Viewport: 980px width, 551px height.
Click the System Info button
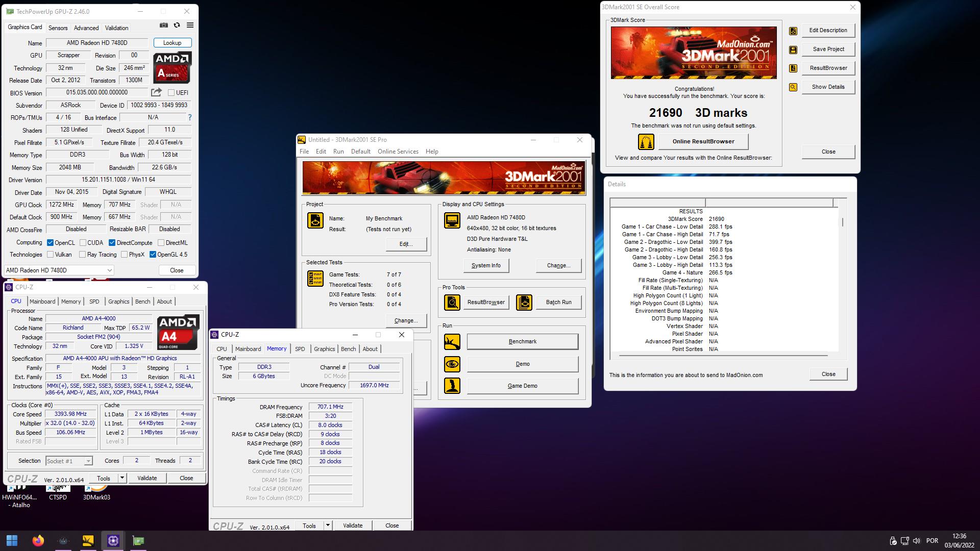[x=486, y=266]
